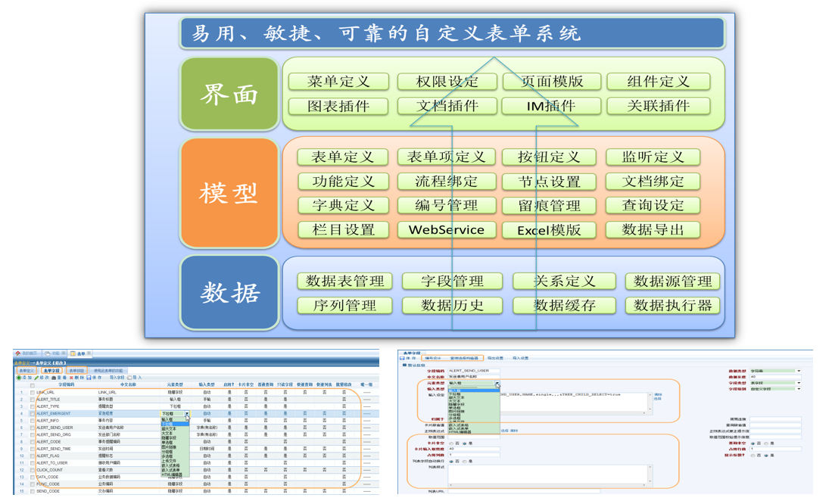The height and width of the screenshot is (504, 832).
Task: Click the horizontal scrollbar of 列表样式 box
Action: pyautogui.click(x=547, y=485)
